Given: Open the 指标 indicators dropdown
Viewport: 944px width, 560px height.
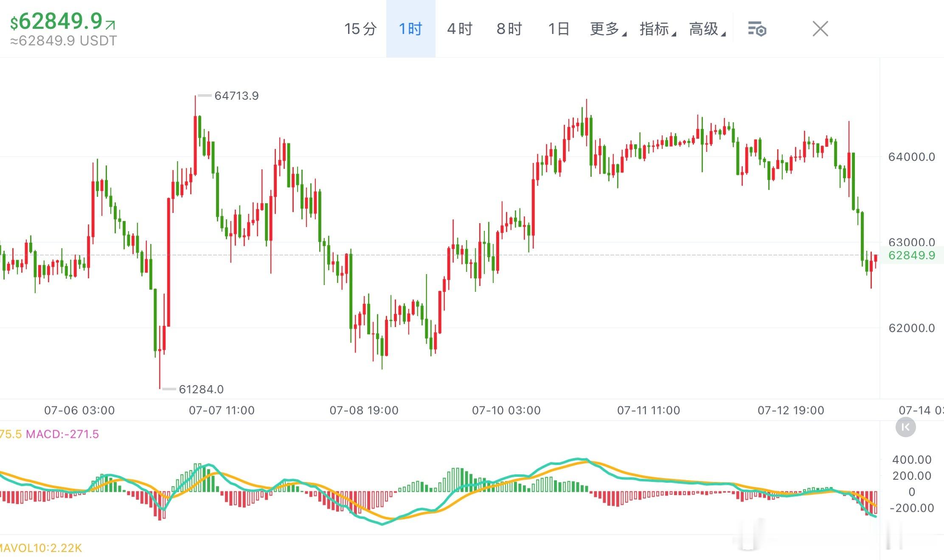Looking at the screenshot, I should coord(657,29).
